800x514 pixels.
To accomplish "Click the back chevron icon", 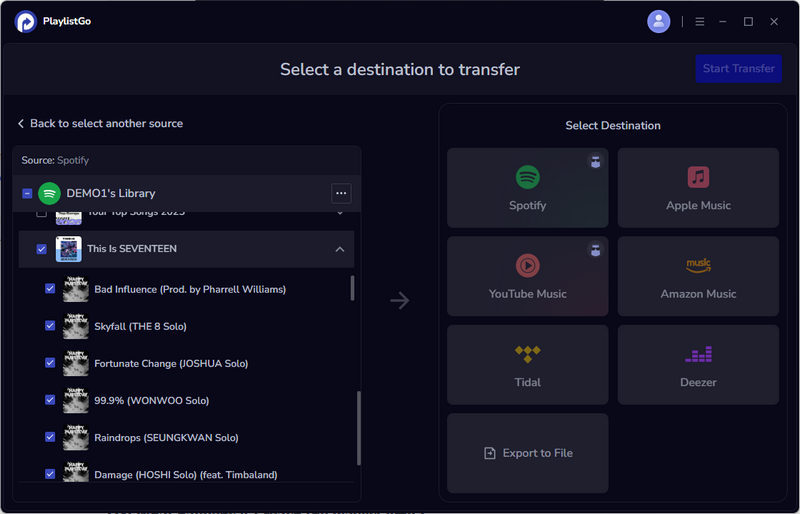I will pos(21,124).
